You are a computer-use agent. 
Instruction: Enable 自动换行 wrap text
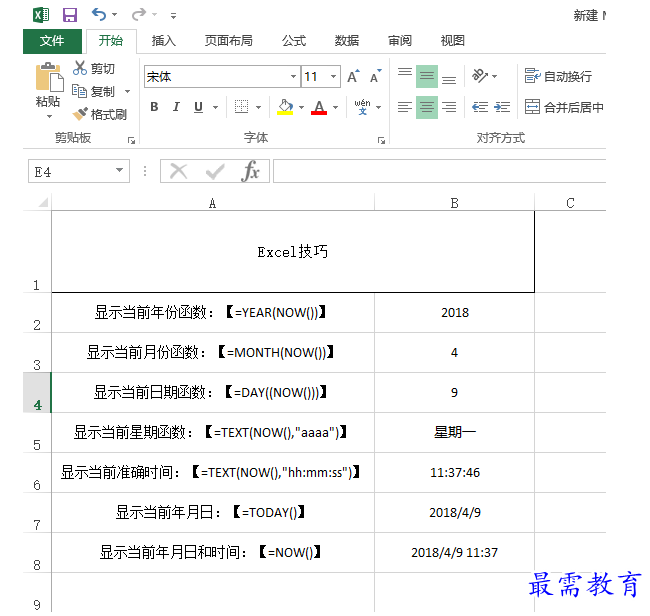point(558,76)
